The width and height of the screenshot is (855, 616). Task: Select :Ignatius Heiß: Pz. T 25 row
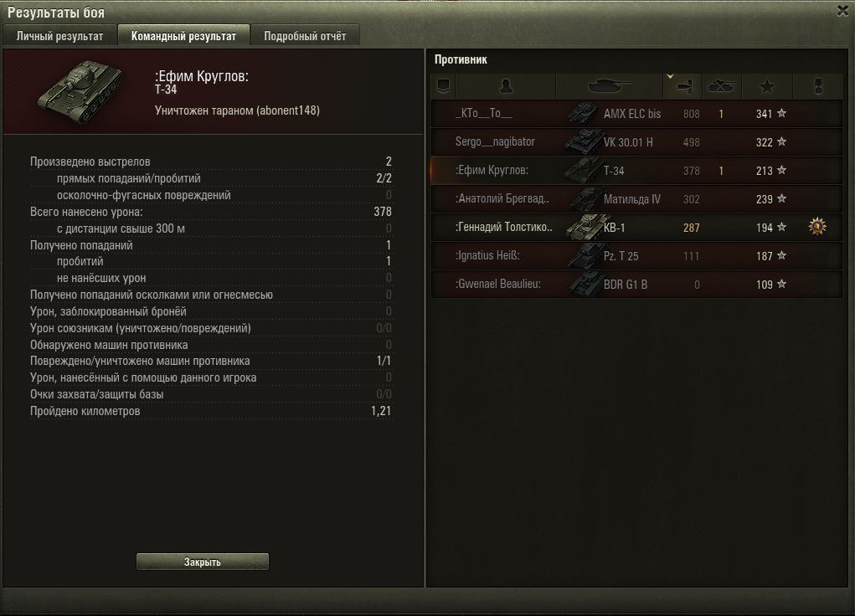[636, 255]
